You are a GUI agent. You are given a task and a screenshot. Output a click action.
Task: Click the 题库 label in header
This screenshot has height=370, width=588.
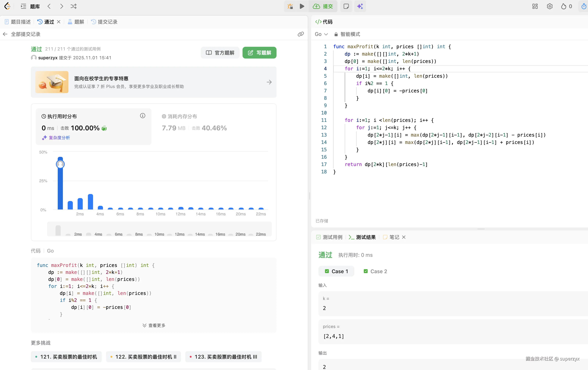[x=35, y=6]
